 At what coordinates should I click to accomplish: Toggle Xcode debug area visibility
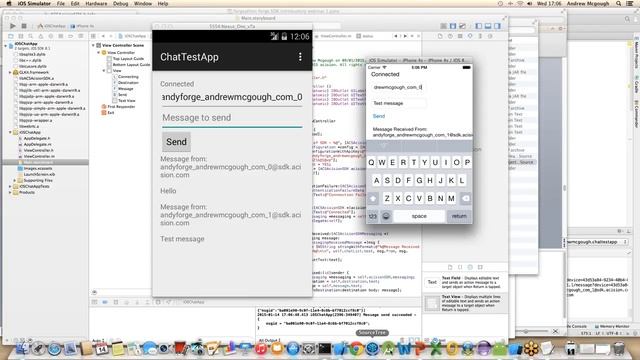click(488, 26)
